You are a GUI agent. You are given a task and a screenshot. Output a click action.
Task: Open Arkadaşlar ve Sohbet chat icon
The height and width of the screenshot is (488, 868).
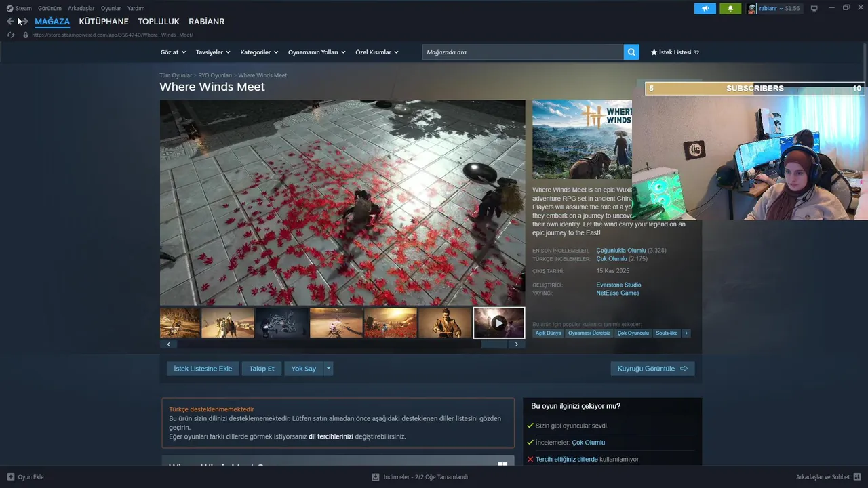(x=857, y=477)
